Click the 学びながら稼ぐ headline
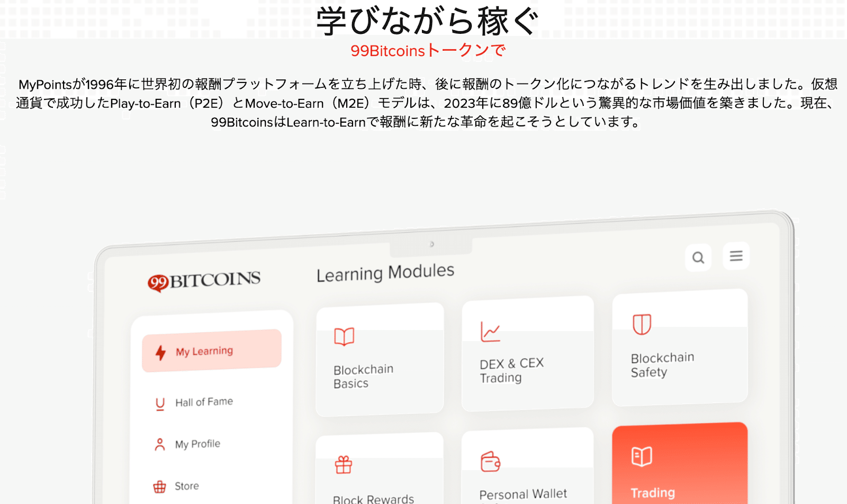 [427, 20]
